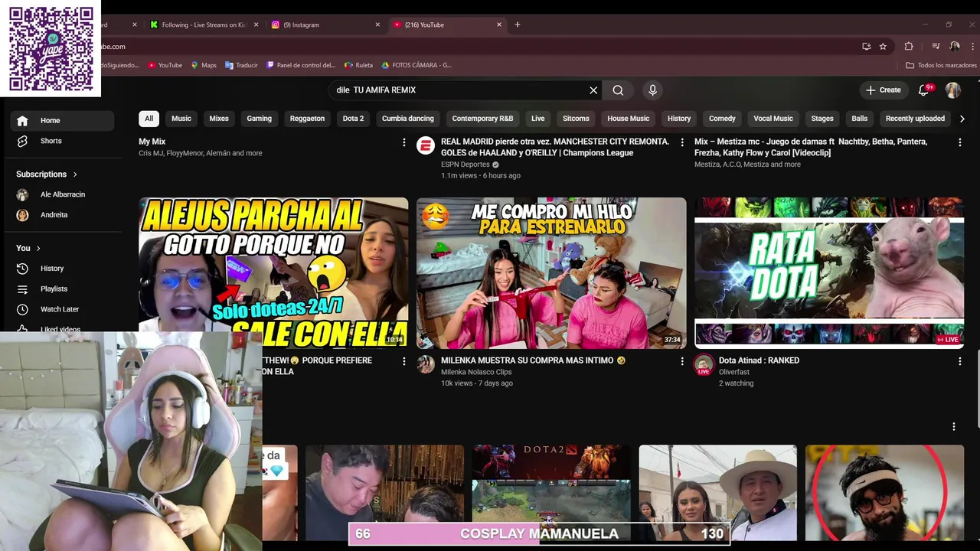Open new browser tab
The height and width of the screenshot is (551, 980).
[518, 24]
